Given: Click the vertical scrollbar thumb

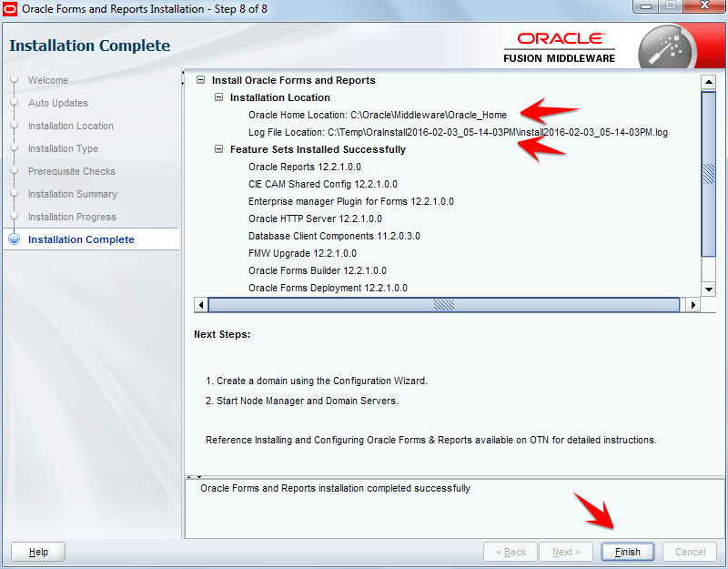Looking at the screenshot, I should click(709, 174).
